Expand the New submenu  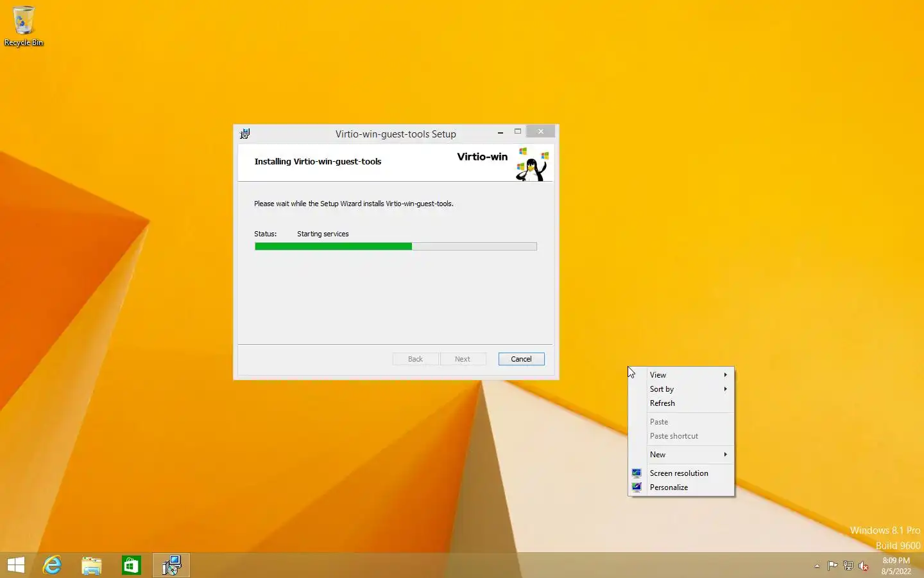[x=681, y=455]
